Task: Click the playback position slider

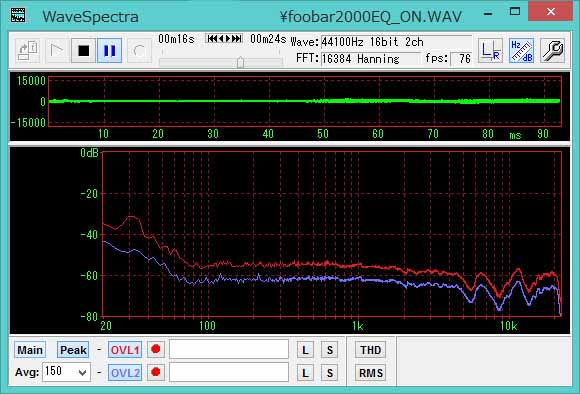Action: [221, 62]
